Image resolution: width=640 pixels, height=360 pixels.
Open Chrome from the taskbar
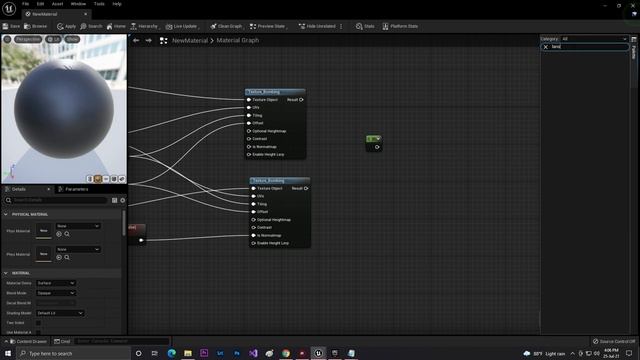(286, 353)
